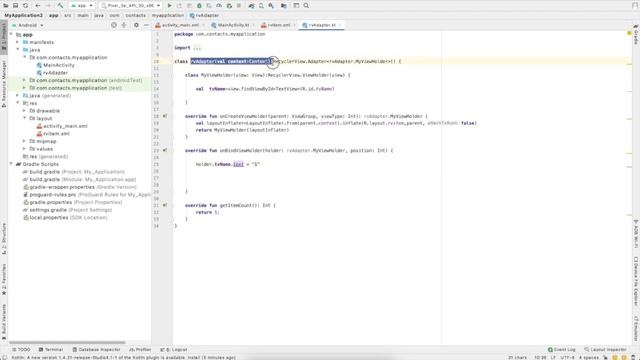Click the Profile app gauge icon
The width and height of the screenshot is (640, 360).
(219, 6)
